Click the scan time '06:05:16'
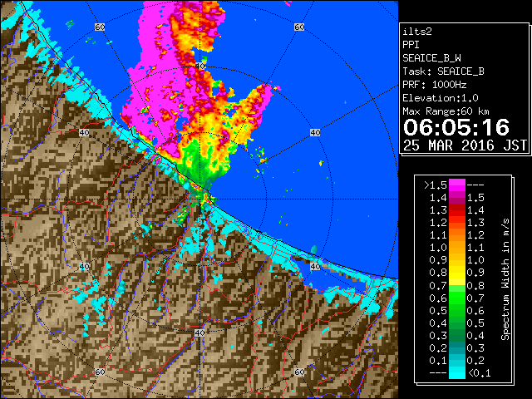This screenshot has height=399, width=532. tap(456, 127)
